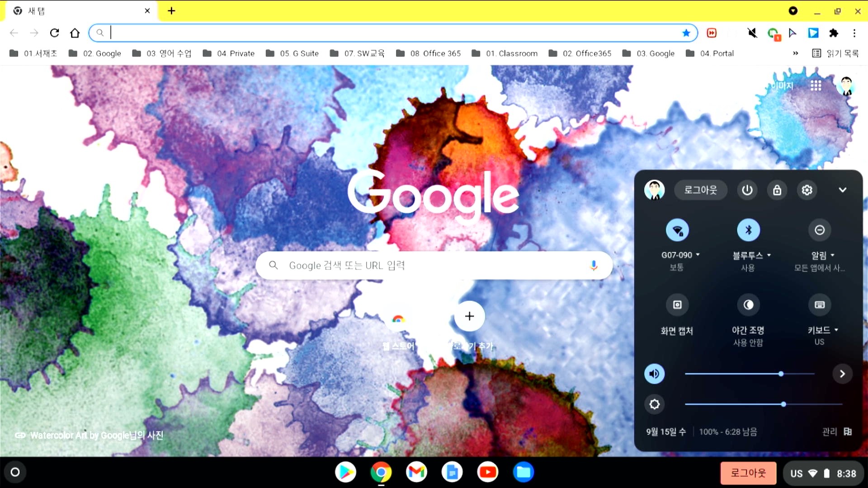Click the sign-out button in quick settings
This screenshot has height=488, width=868.
(700, 190)
